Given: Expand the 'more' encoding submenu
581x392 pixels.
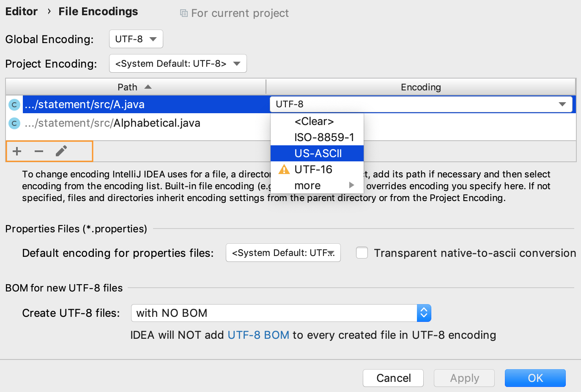Looking at the screenshot, I should 307,185.
